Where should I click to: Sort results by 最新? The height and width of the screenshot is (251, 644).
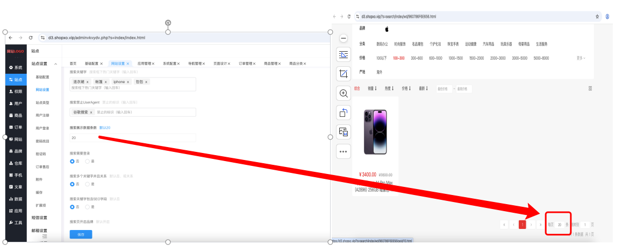pos(424,88)
